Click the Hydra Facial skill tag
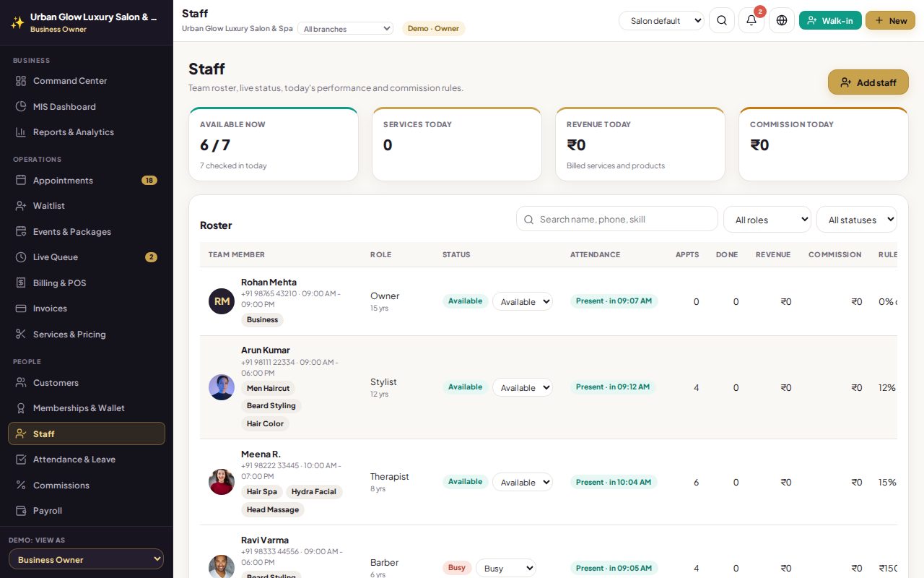Viewport: 924px width, 578px height. pos(314,492)
